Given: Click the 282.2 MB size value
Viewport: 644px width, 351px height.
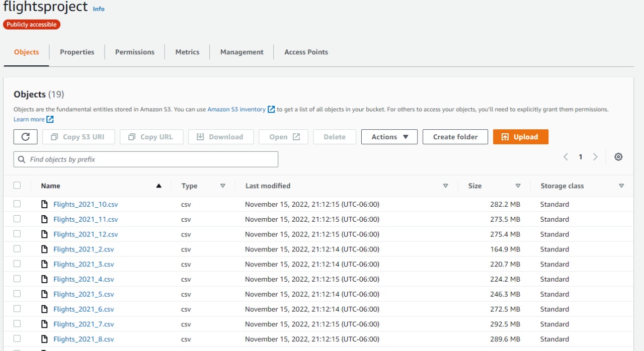Looking at the screenshot, I should 505,204.
